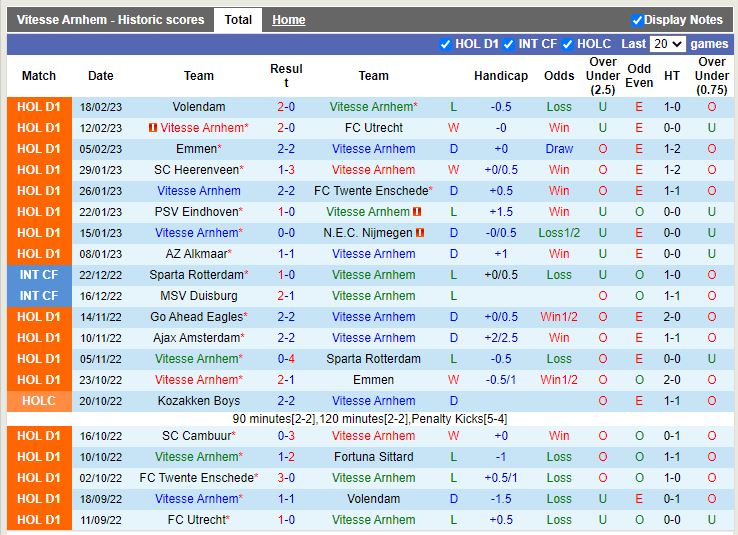Click red card icon beside Vitesse Arnhem 12/02/23
This screenshot has width=738, height=535.
(x=152, y=128)
